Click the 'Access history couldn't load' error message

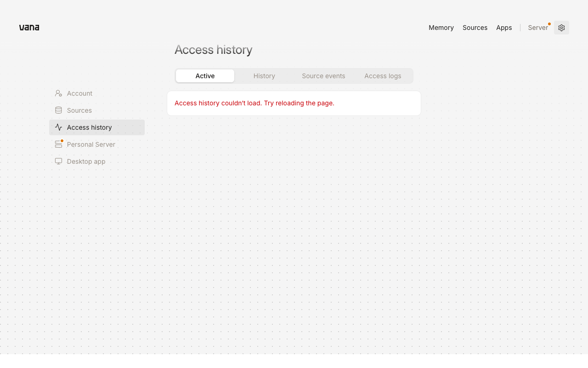254,103
